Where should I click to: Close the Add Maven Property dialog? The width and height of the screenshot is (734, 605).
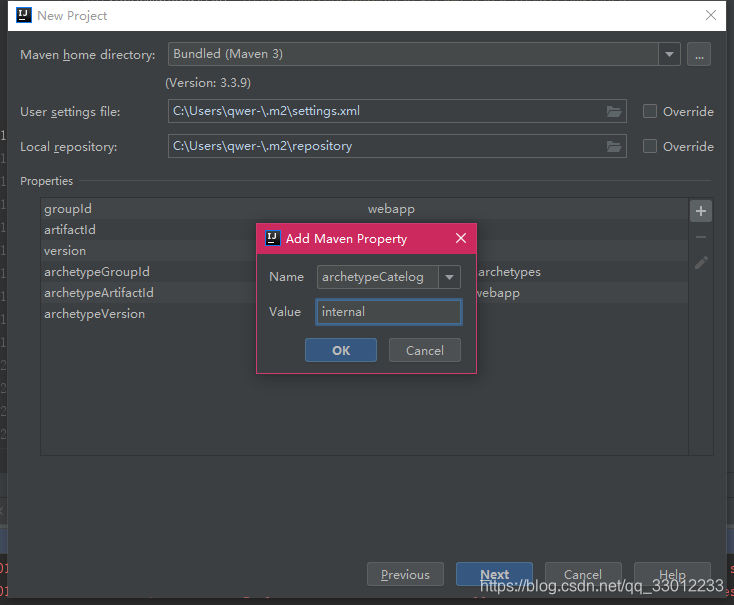461,238
